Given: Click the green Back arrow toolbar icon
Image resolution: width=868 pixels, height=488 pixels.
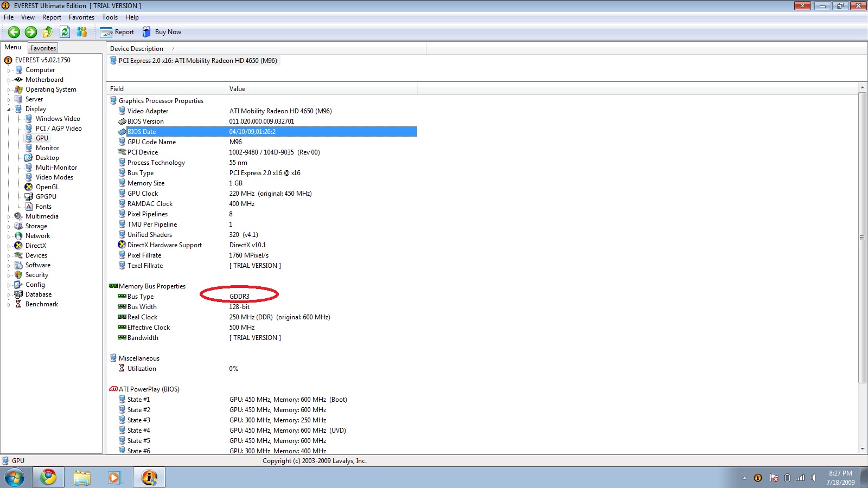Looking at the screenshot, I should (x=14, y=32).
